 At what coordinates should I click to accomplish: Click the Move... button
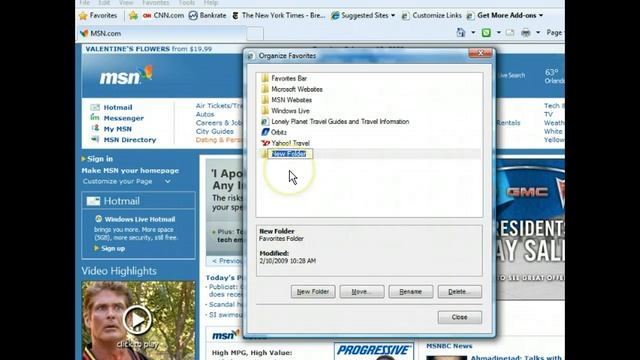362,292
